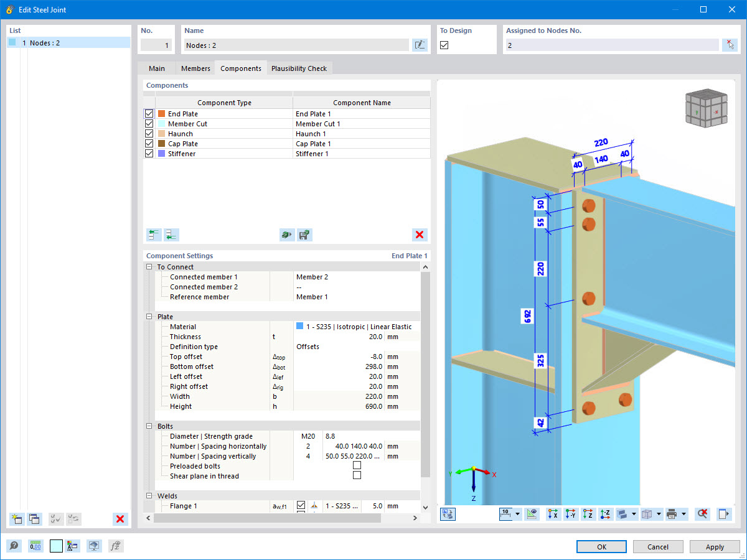Click the settings horizontal scrollbar right arrow
747x560 pixels.
click(416, 518)
